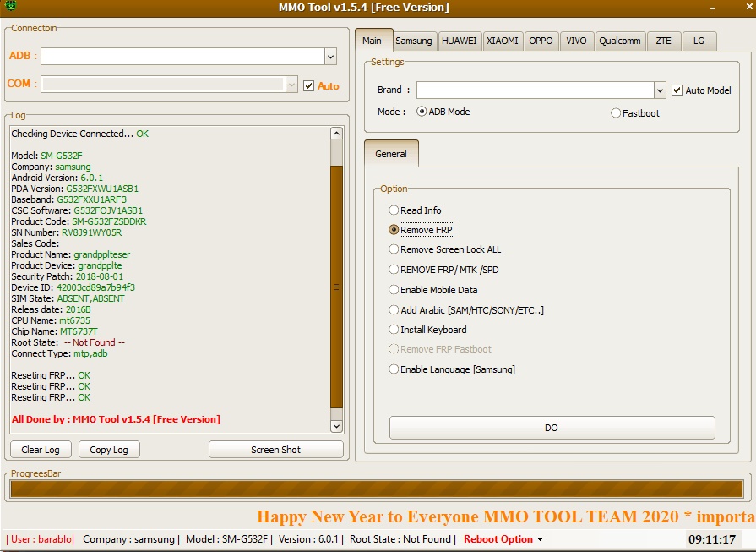Toggle the Auto Model checkbox

click(677, 90)
